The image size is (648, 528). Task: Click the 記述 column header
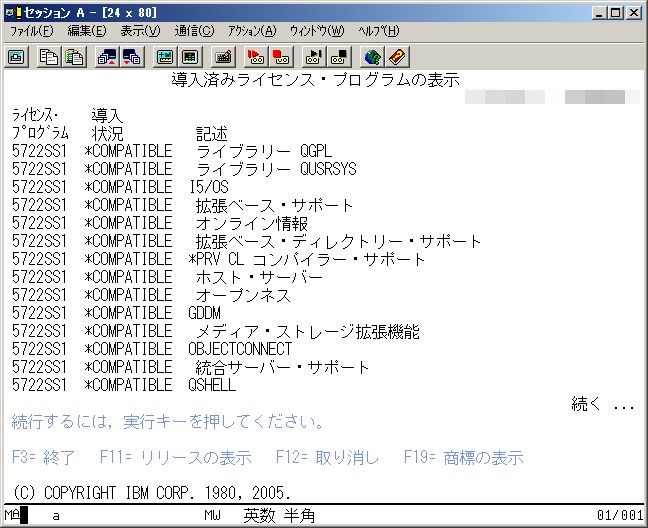(212, 134)
